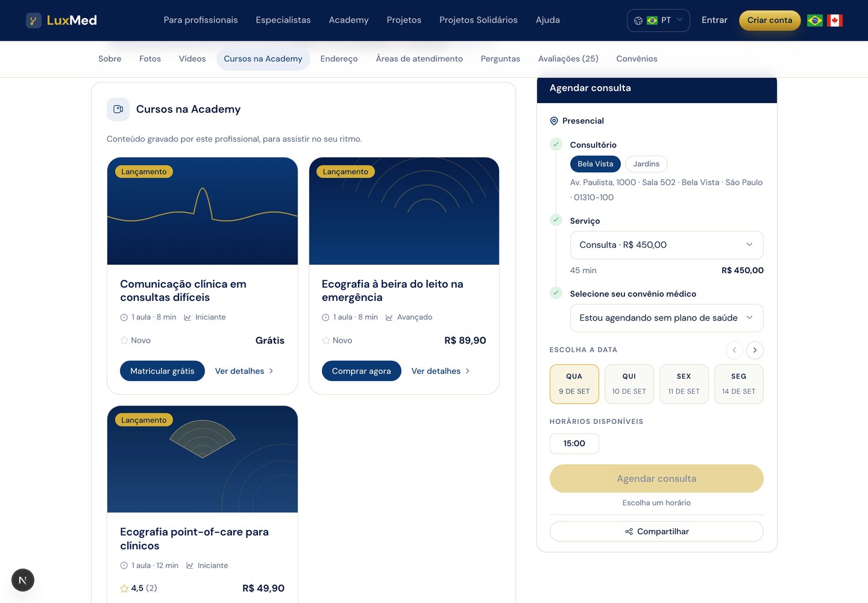This screenshot has height=603, width=868.
Task: Switch to the Avaliações (25) tab
Action: pos(568,59)
